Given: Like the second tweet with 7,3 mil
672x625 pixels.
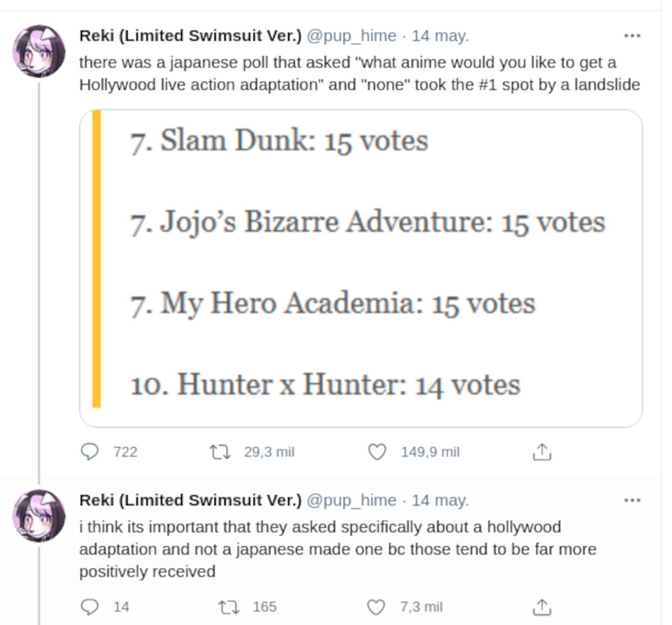Looking at the screenshot, I should pos(376,607).
